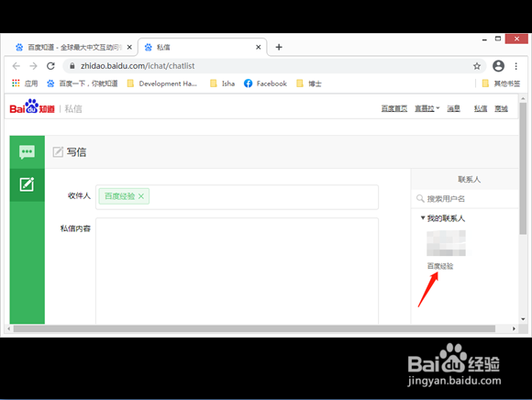Close the 百度知道 browser tab

(129, 47)
